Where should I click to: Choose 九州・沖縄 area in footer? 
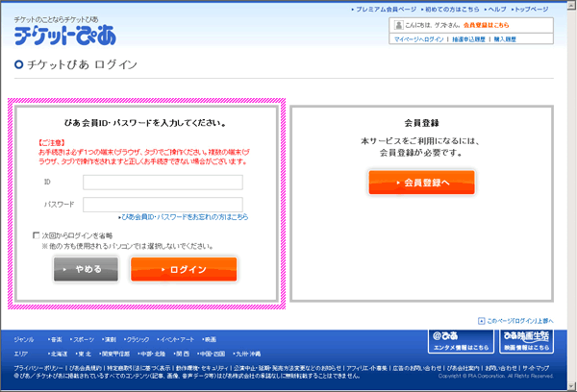click(x=247, y=354)
